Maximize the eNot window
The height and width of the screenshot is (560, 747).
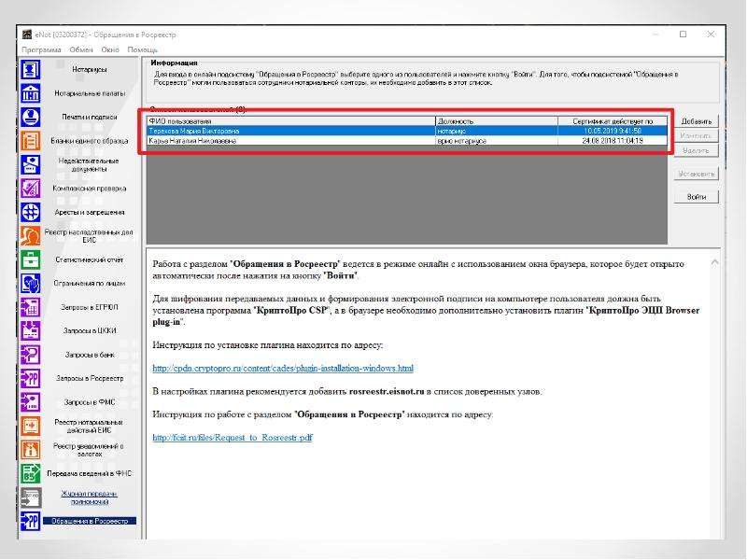(x=683, y=35)
